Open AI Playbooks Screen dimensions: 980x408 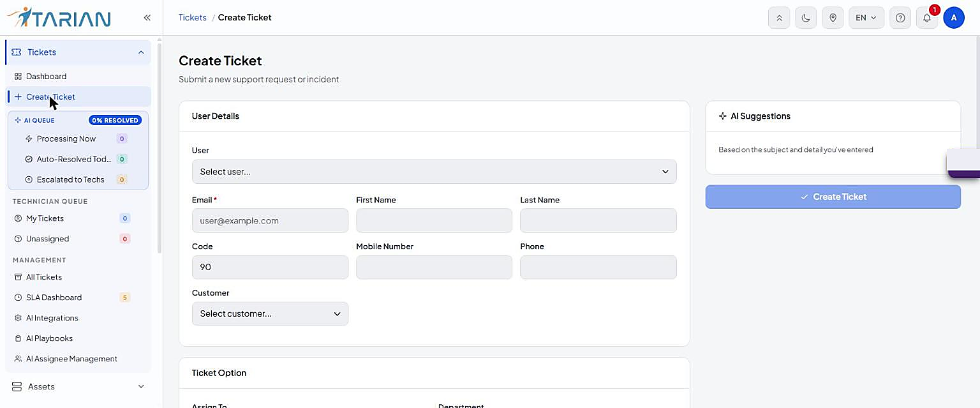tap(78, 338)
